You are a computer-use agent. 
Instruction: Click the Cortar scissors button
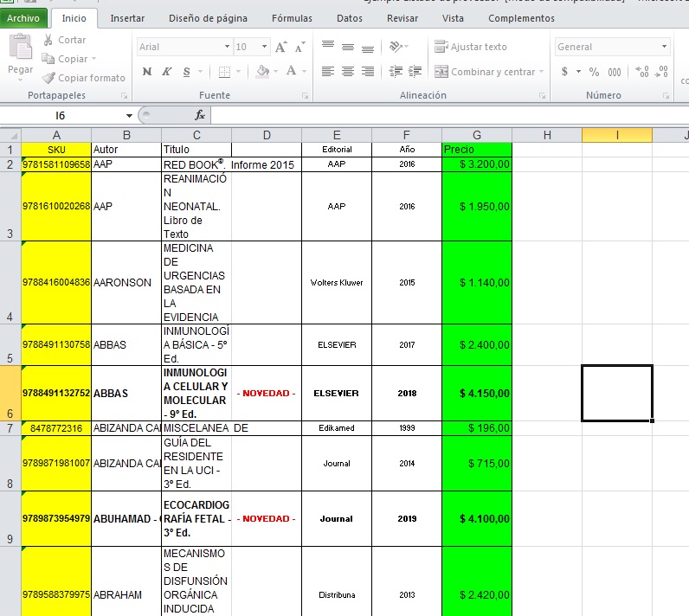[65, 40]
